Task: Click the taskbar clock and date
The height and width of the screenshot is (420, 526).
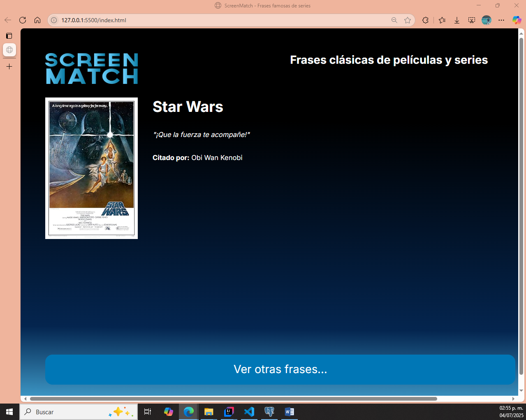Action: 511,412
